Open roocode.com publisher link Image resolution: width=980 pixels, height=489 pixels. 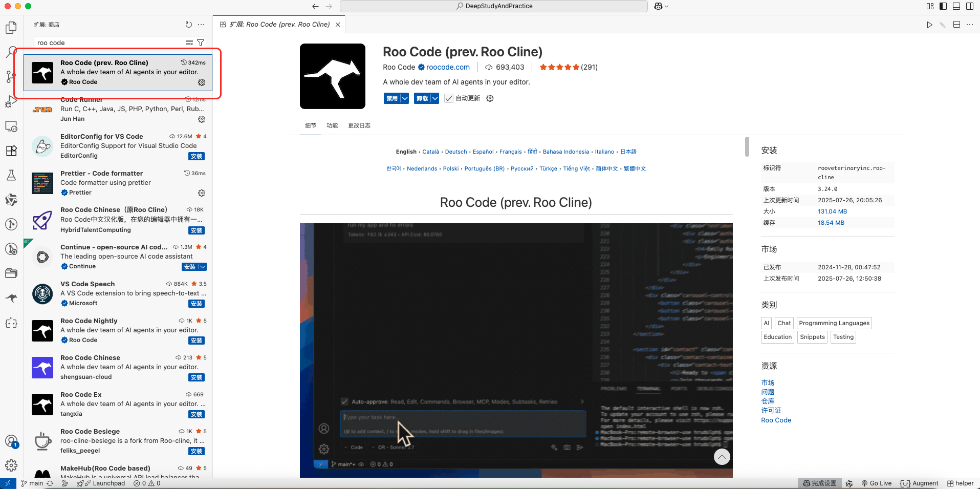[448, 67]
